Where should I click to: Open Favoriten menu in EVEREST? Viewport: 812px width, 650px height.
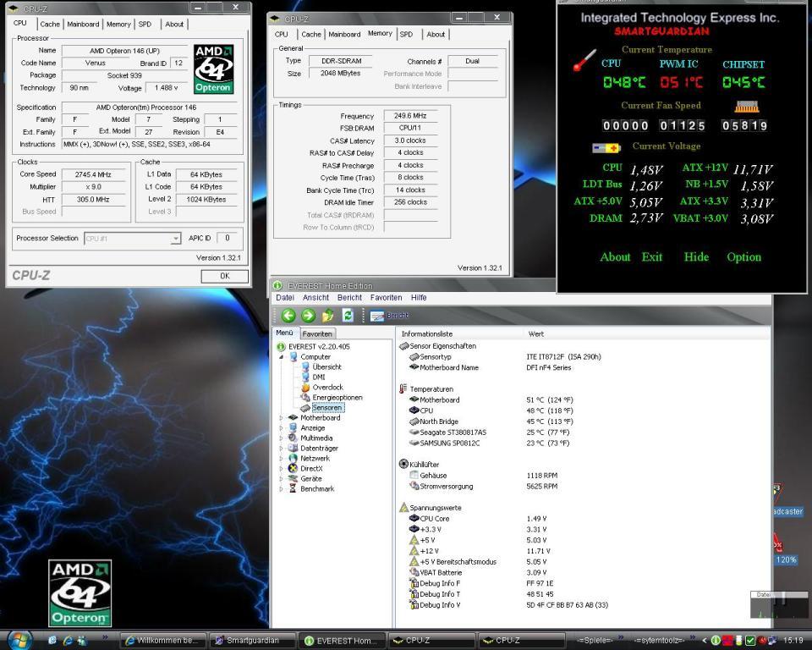coord(386,298)
